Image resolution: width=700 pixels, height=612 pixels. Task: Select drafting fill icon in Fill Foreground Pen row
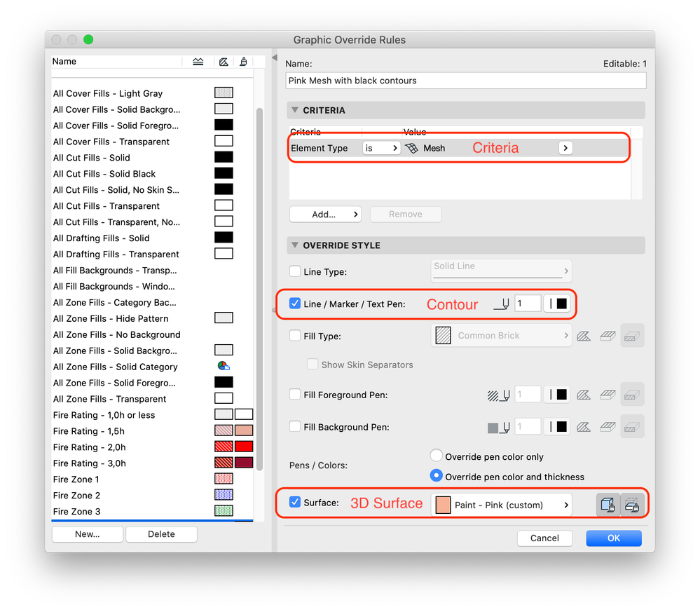point(584,395)
